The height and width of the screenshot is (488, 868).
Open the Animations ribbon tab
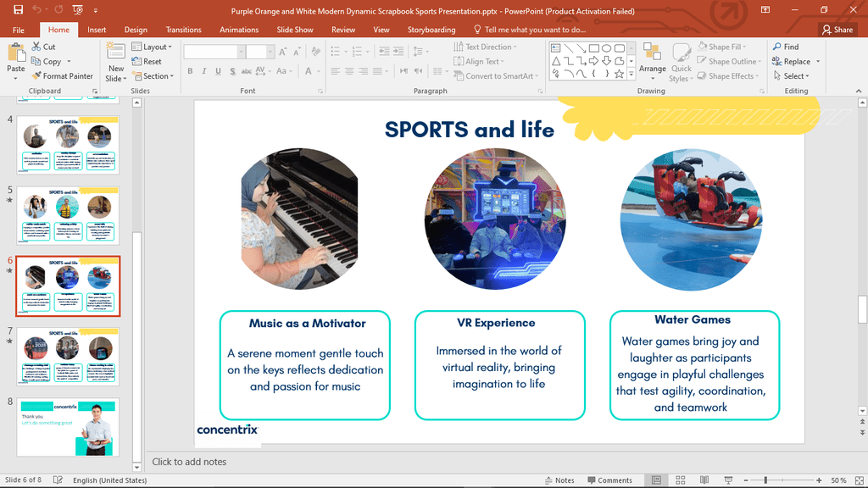click(x=239, y=30)
